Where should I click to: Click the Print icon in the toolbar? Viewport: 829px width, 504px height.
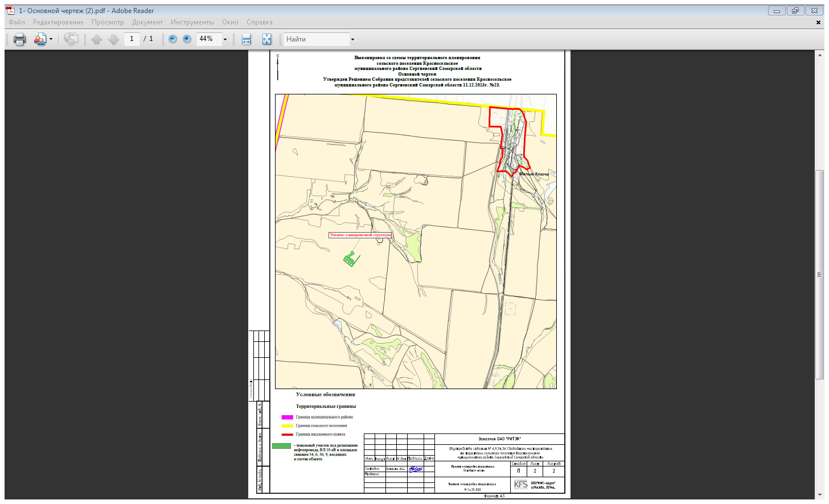click(x=20, y=39)
